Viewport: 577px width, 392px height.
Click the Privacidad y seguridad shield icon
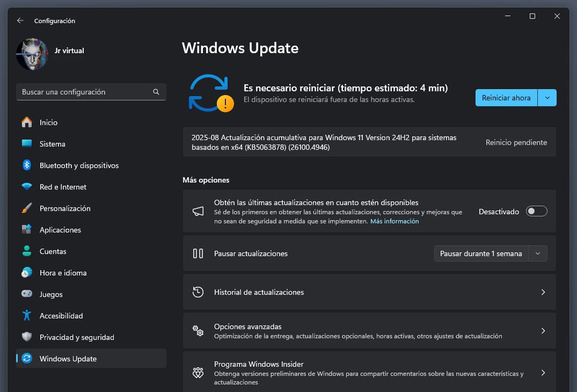pos(26,337)
